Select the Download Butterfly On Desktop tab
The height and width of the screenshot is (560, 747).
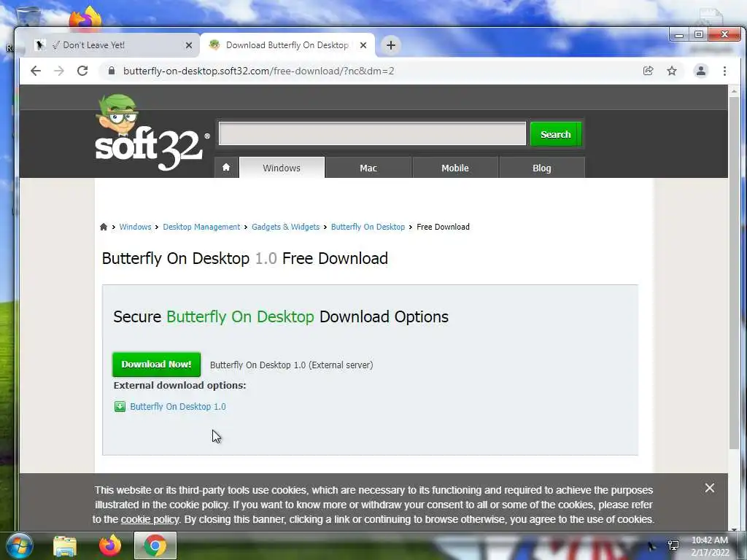click(x=287, y=45)
